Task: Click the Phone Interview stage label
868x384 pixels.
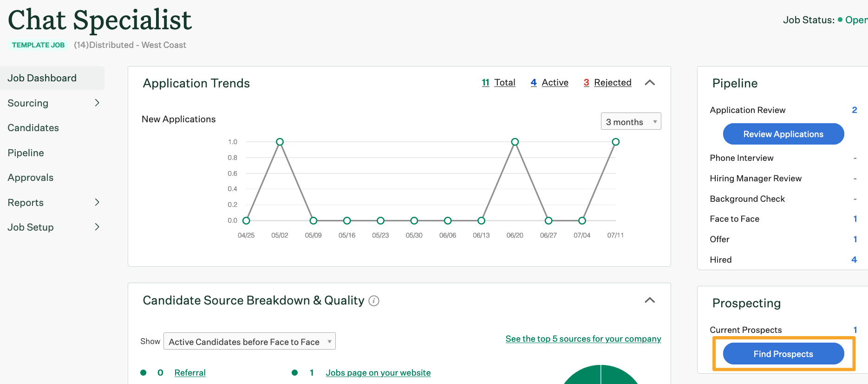Action: [x=742, y=158]
